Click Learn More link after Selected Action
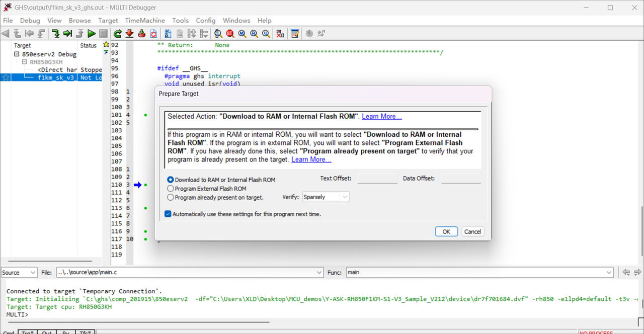 (x=382, y=116)
